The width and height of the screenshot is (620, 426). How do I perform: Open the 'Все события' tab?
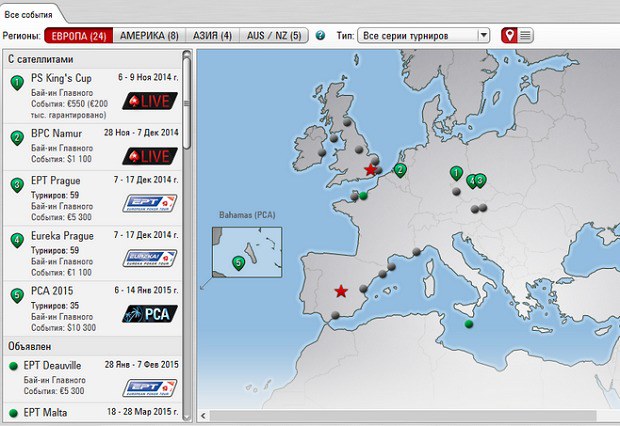click(28, 15)
